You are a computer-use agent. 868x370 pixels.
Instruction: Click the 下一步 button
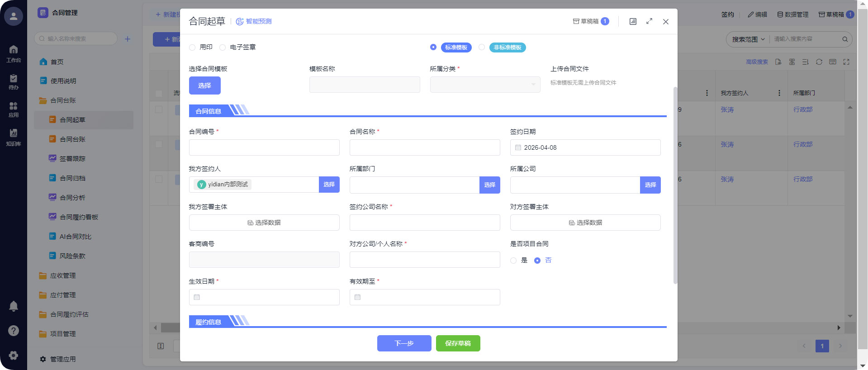(x=404, y=343)
